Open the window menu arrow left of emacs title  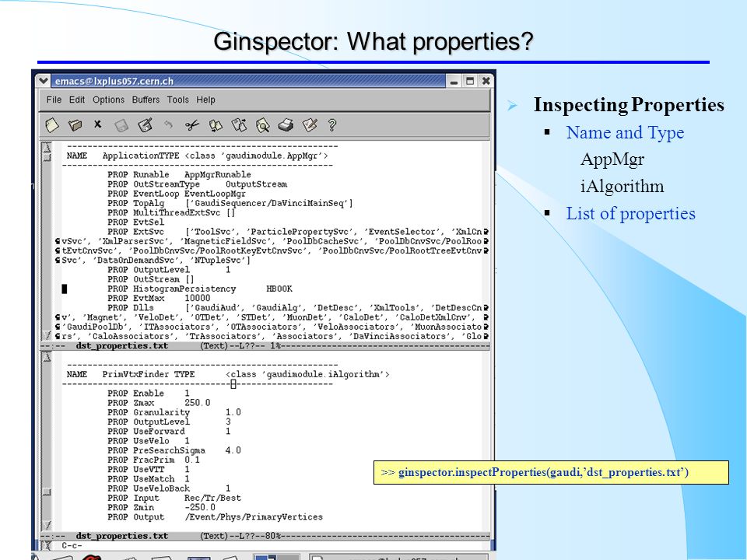[44, 81]
